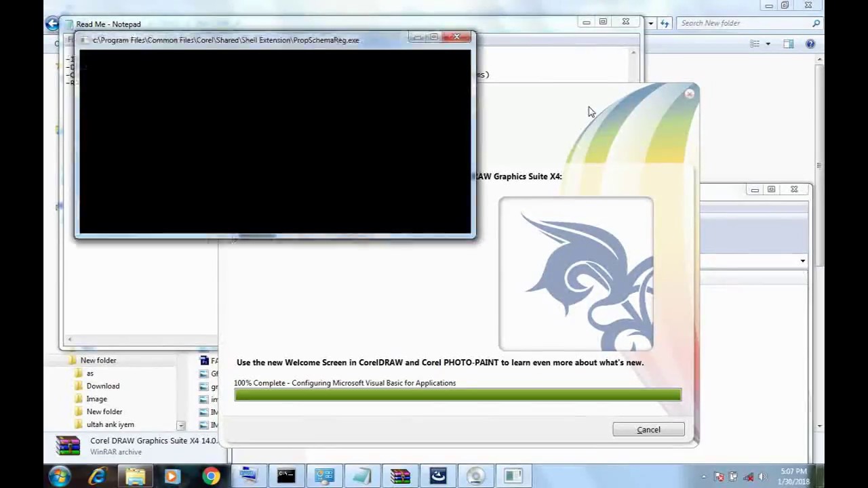868x488 pixels.
Task: Click the Notepad horizontal scroll left arrow
Action: pos(69,340)
